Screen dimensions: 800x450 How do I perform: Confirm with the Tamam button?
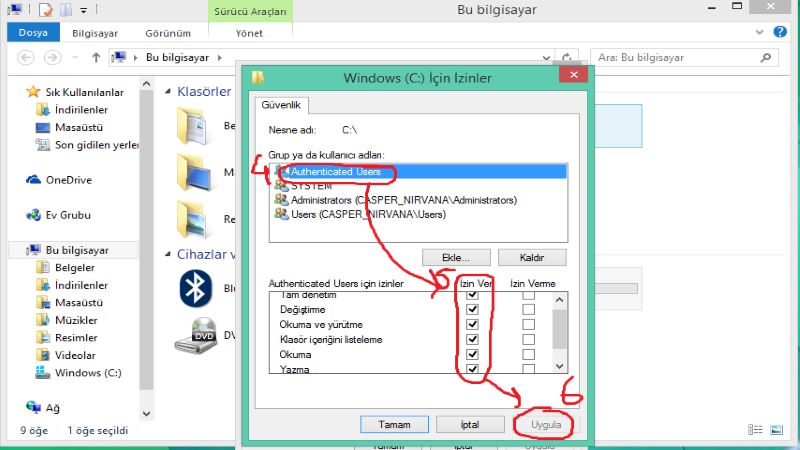(x=394, y=424)
